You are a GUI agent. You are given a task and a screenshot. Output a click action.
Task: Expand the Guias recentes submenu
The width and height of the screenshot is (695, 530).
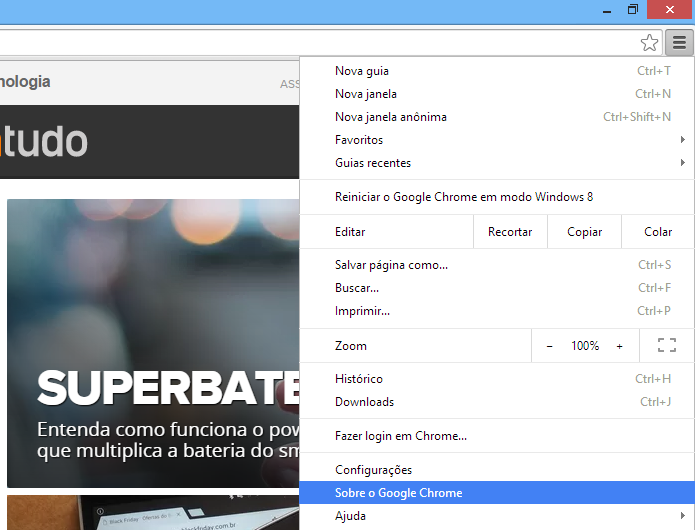497,163
